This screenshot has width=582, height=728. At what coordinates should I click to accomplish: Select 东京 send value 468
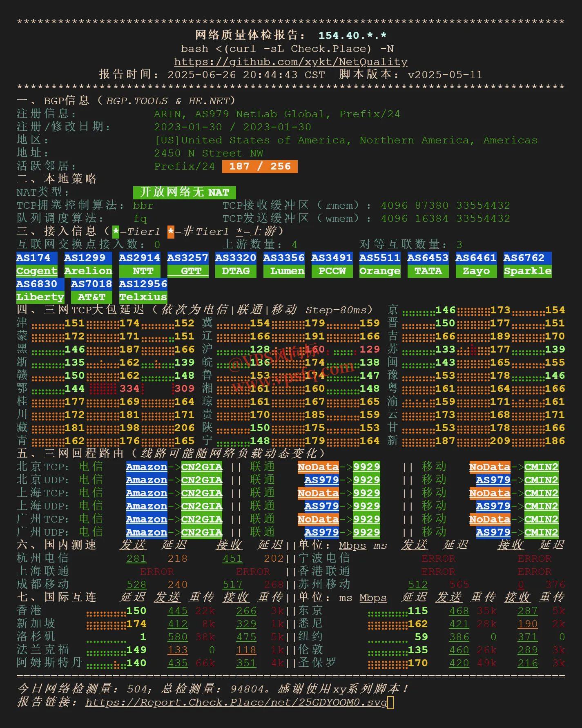(459, 611)
